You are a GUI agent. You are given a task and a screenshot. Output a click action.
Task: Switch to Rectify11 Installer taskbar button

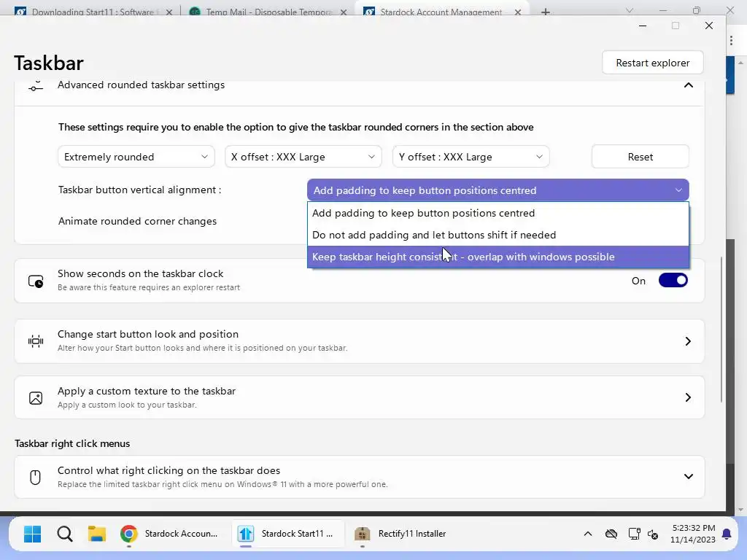401,534
